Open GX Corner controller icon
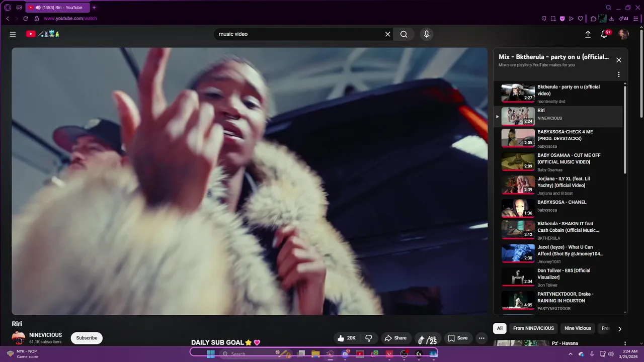The width and height of the screenshot is (644, 362). click(x=19, y=8)
